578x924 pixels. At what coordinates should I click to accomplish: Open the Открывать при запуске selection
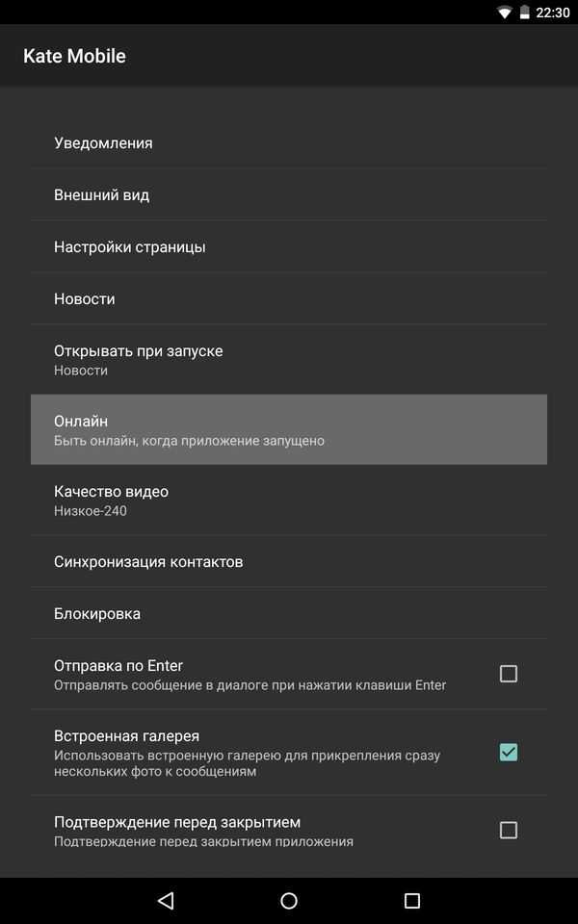(289, 359)
